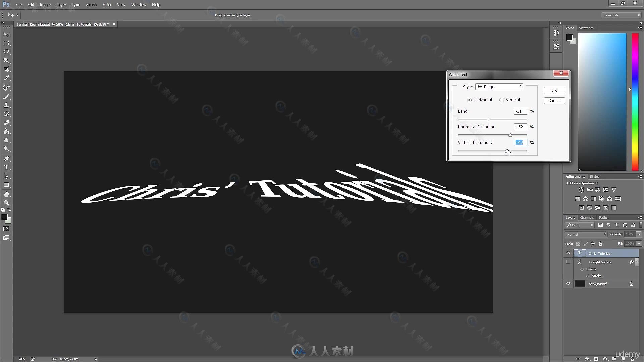Toggle Horizontal orientation in Warp Text
The width and height of the screenshot is (644, 362).
pyautogui.click(x=469, y=100)
